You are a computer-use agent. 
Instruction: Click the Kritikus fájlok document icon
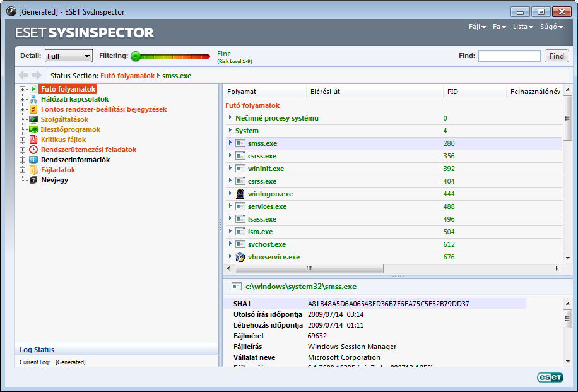(x=33, y=140)
